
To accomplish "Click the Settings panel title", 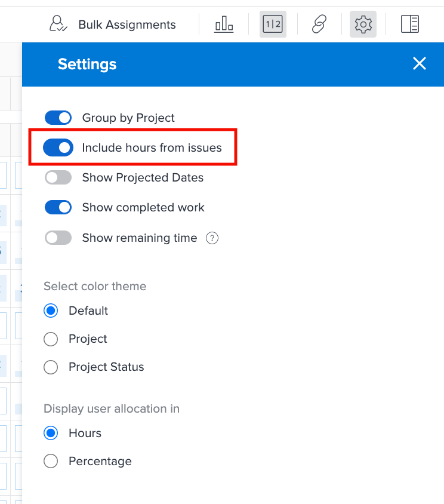I will coord(87,64).
